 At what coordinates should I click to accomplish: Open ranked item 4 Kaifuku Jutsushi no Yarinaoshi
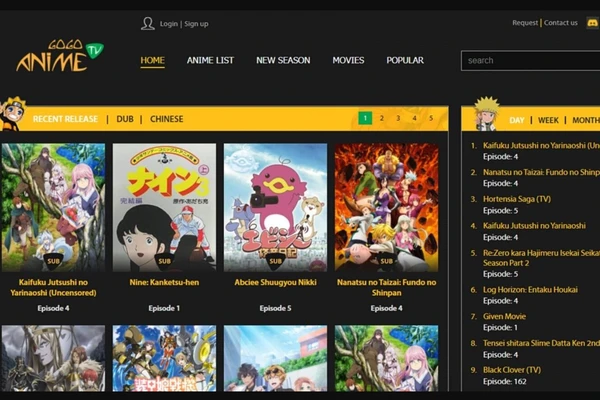click(534, 226)
